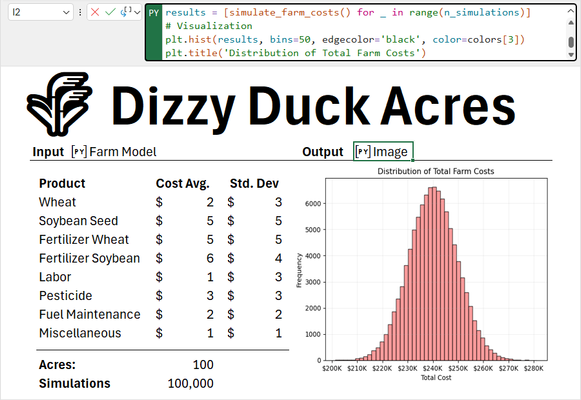Click the formula bar scroll up arrow
581x400 pixels.
tap(571, 23)
